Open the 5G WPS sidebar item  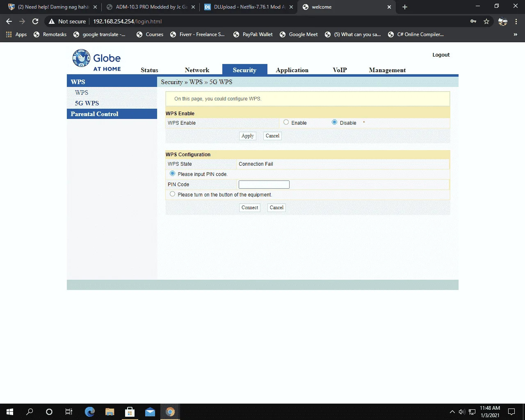[x=87, y=103]
